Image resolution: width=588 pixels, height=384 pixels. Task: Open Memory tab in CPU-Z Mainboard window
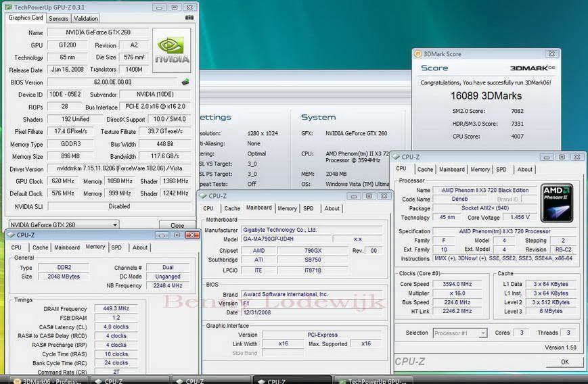tap(288, 208)
